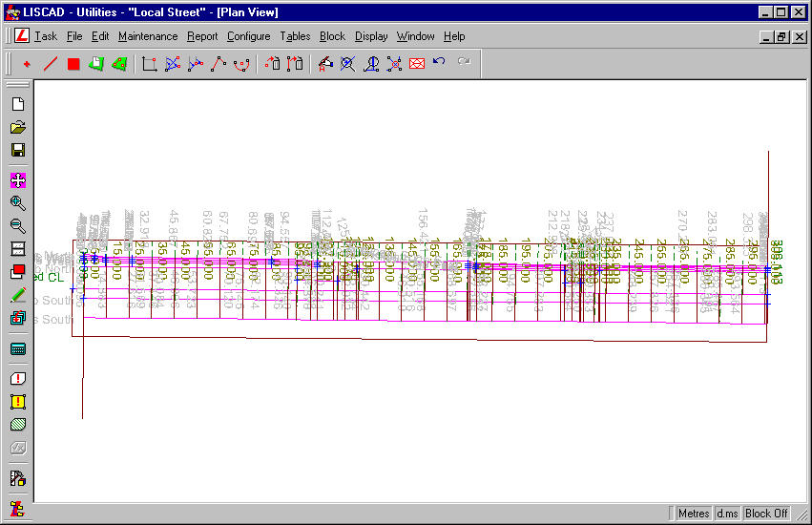Open the calculator keypad icon

coord(18,348)
